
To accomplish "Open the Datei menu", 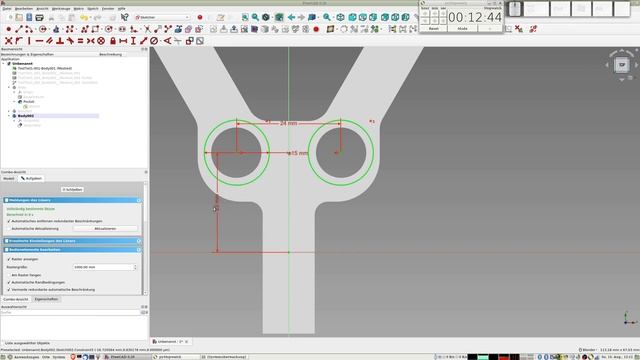I will click(7, 9).
